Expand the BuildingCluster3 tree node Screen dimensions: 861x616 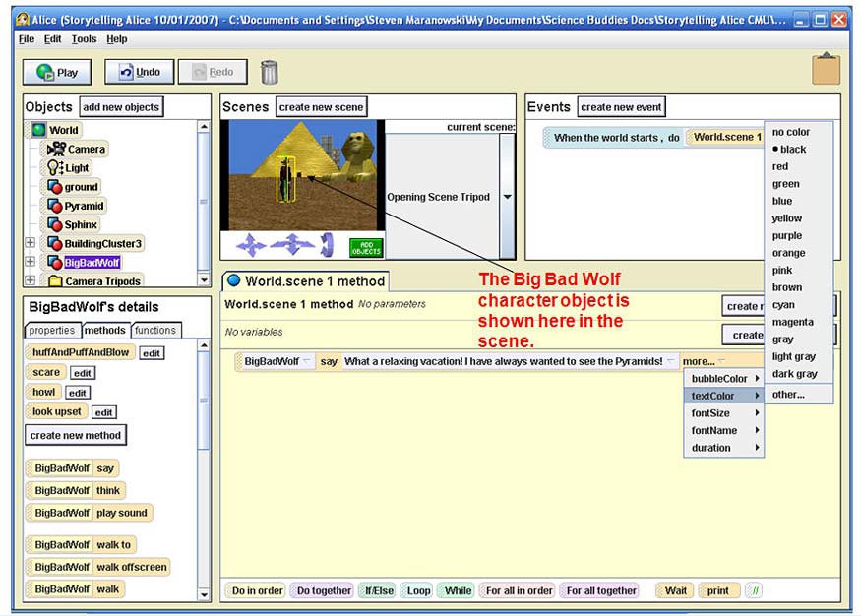pos(31,243)
